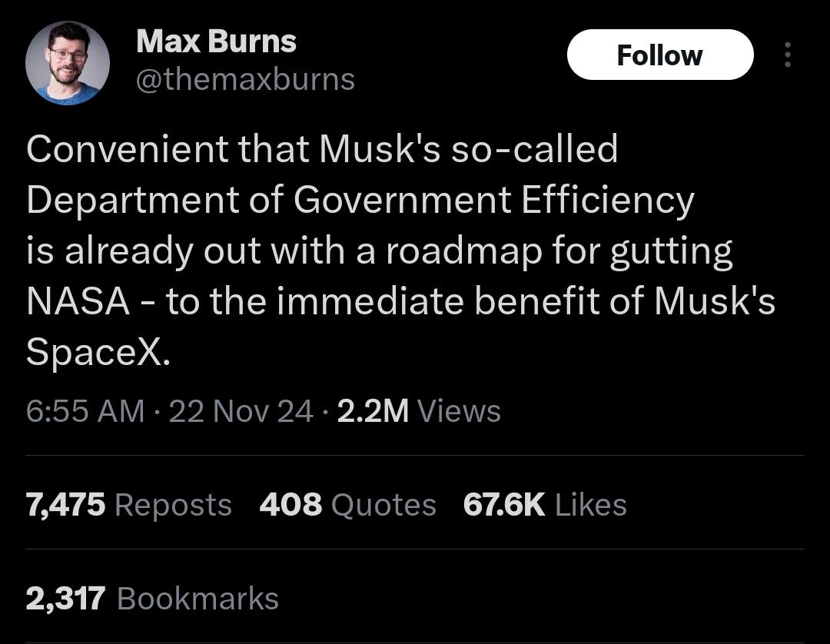Click the 22 Nov 24 date
Screen dimensions: 830x644
tap(241, 411)
